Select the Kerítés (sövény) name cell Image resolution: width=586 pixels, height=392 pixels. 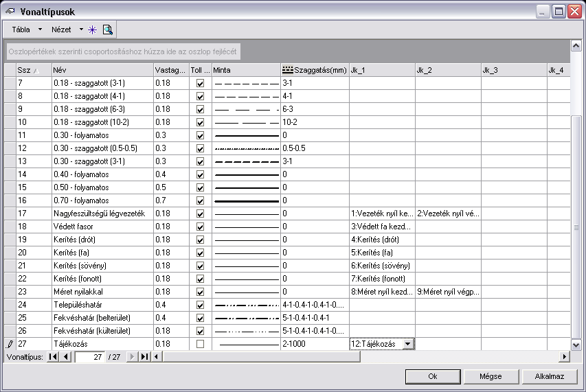(x=102, y=266)
